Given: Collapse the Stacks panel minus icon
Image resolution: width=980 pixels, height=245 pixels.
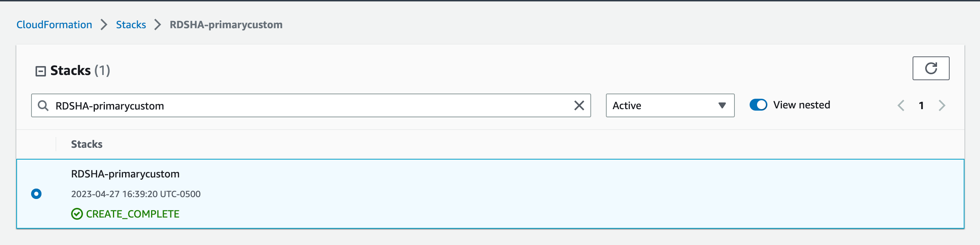Looking at the screenshot, I should pyautogui.click(x=40, y=71).
